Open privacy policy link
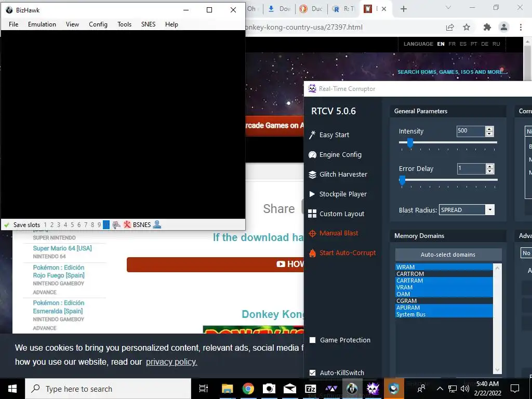Image resolution: width=532 pixels, height=399 pixels. (x=171, y=362)
